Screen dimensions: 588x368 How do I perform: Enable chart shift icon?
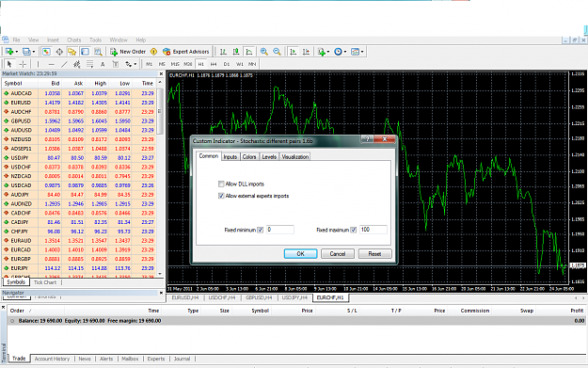click(306, 52)
